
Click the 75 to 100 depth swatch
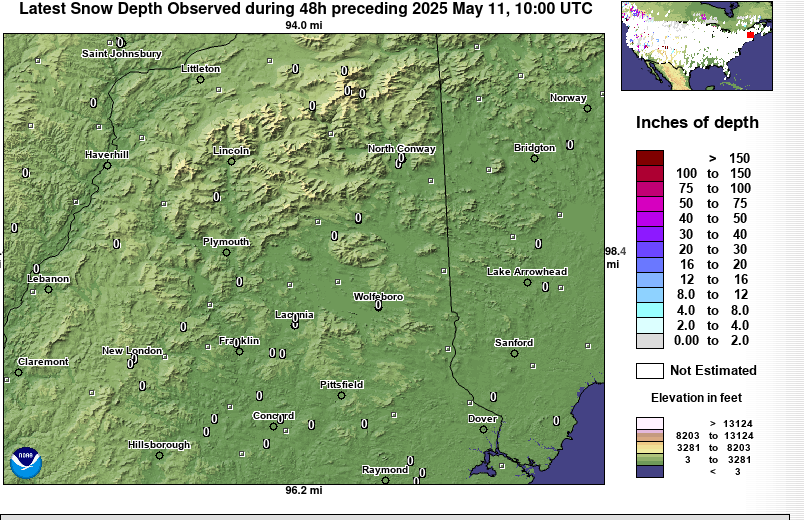point(650,189)
